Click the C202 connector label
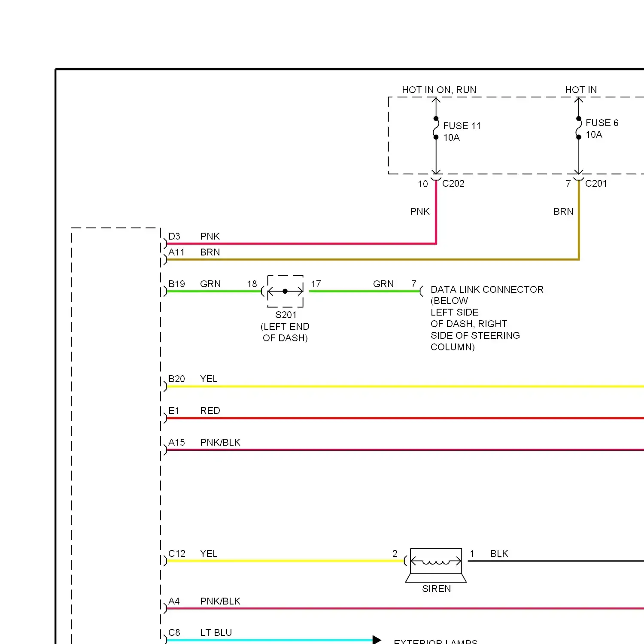The image size is (644, 644). (x=453, y=184)
